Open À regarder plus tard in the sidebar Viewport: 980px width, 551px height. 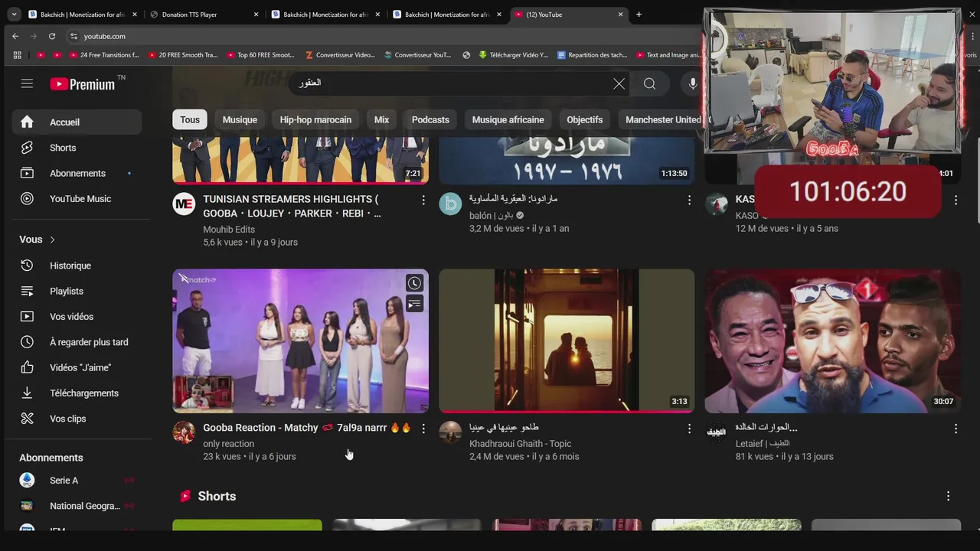pos(77,342)
